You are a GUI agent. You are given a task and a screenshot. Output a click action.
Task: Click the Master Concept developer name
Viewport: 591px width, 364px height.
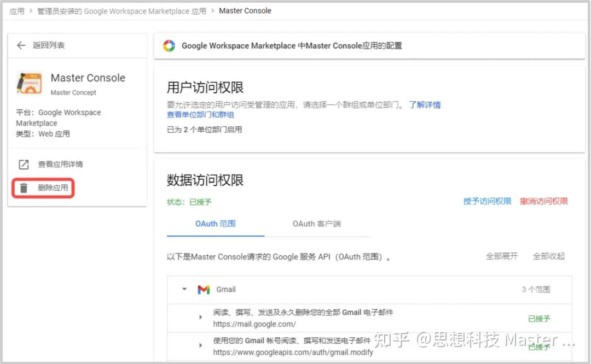(73, 92)
